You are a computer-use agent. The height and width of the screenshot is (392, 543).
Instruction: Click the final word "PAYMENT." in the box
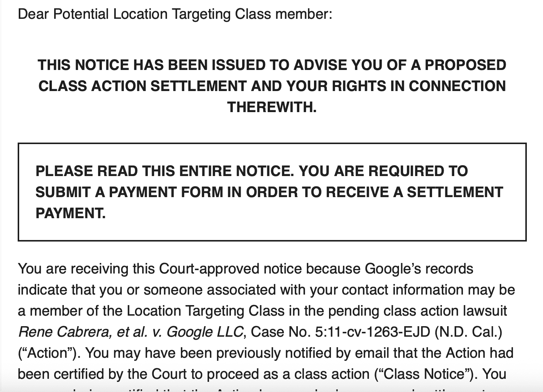pyautogui.click(x=71, y=213)
